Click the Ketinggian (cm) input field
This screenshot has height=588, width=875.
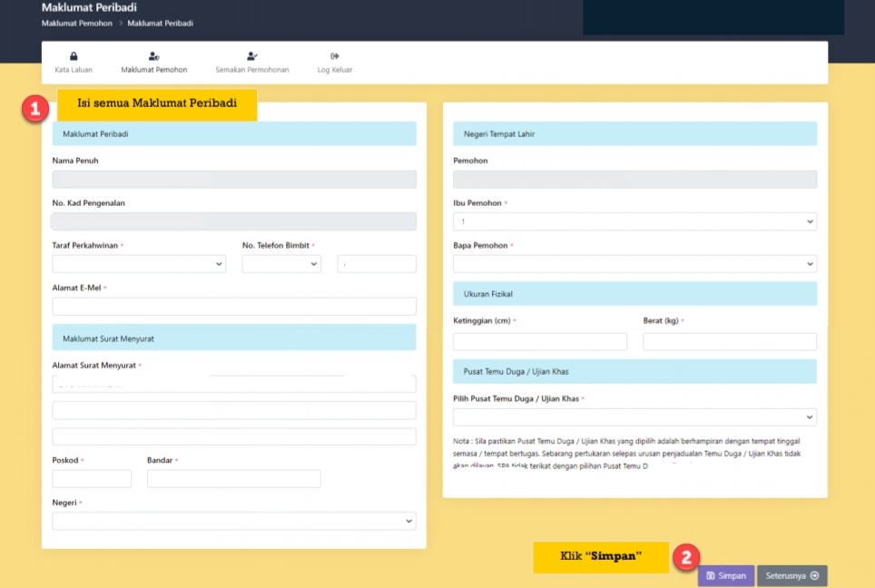tap(539, 341)
